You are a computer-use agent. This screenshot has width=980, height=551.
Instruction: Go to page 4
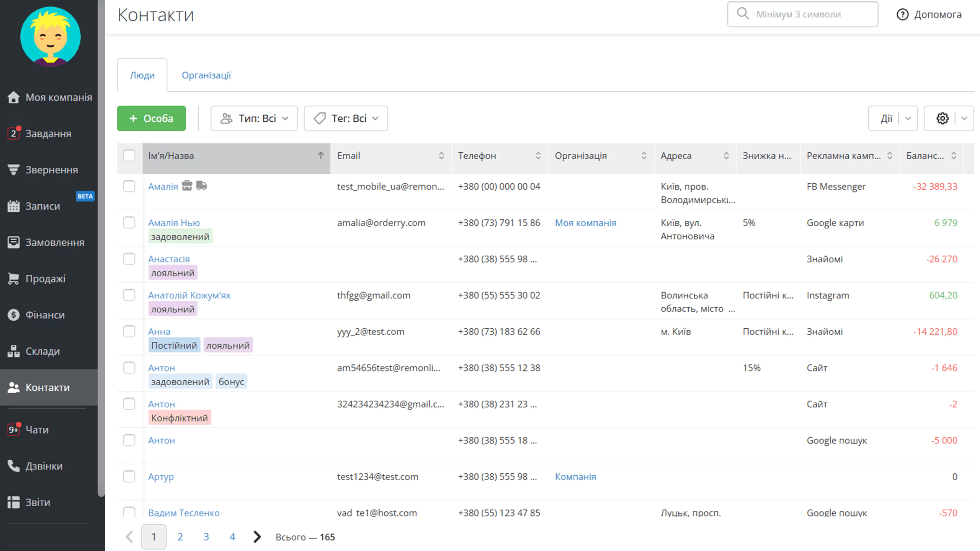point(232,537)
